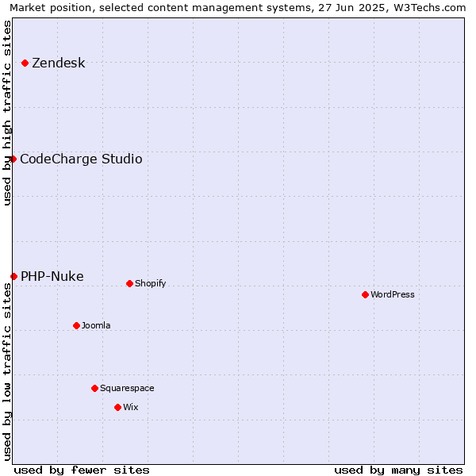Click the "Squarespace" label text
The height and width of the screenshot is (476, 476).
pos(127,388)
